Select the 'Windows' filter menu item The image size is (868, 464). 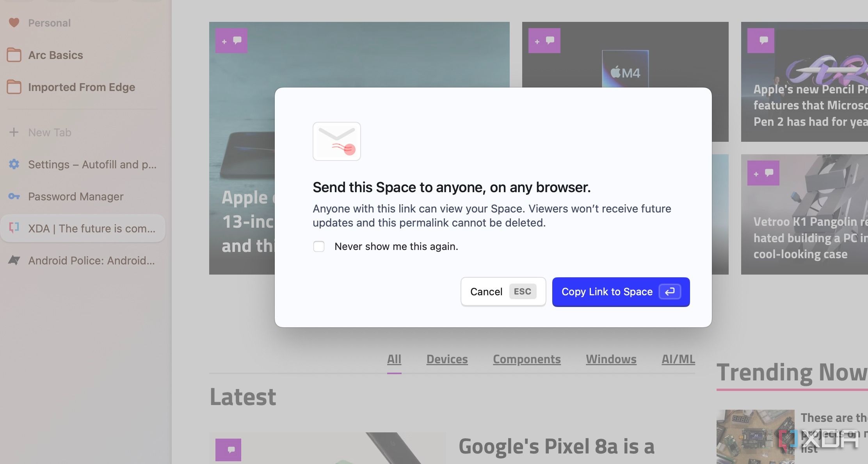[611, 359]
